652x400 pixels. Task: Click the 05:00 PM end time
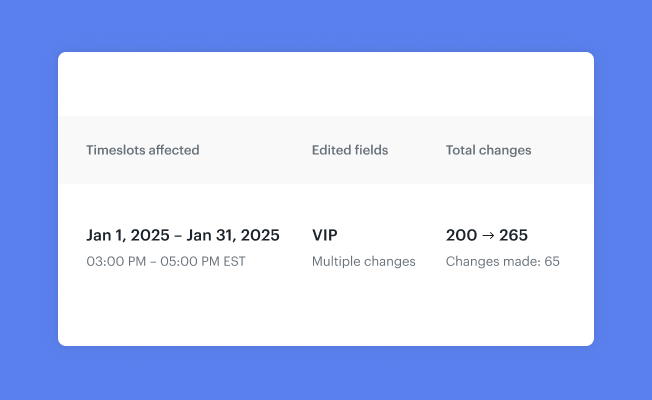pos(190,262)
